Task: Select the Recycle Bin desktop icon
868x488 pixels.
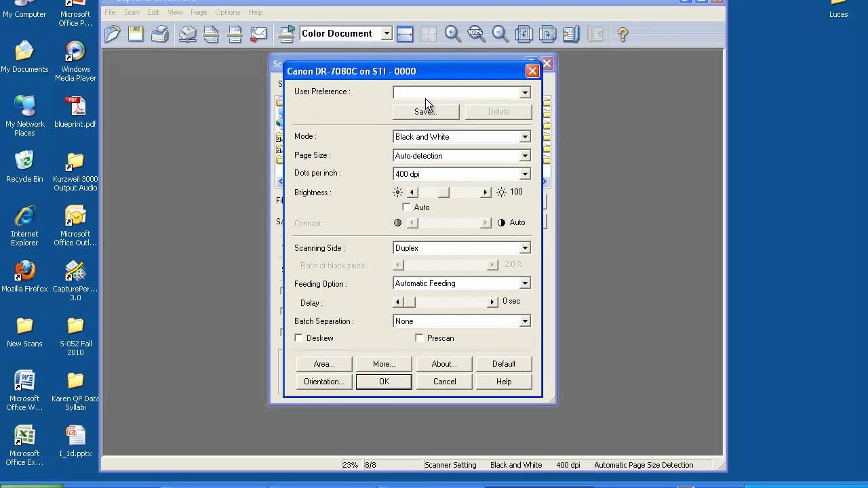Action: click(24, 167)
